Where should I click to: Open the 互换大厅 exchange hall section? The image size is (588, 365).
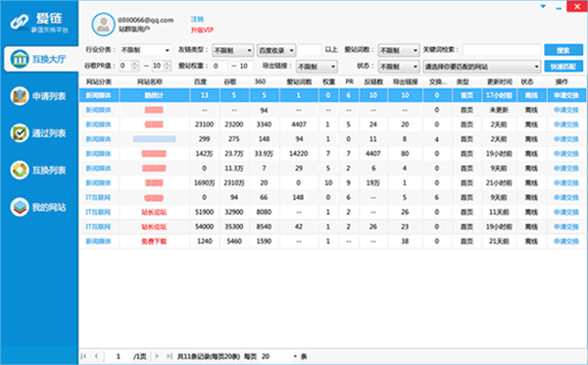coord(41,59)
